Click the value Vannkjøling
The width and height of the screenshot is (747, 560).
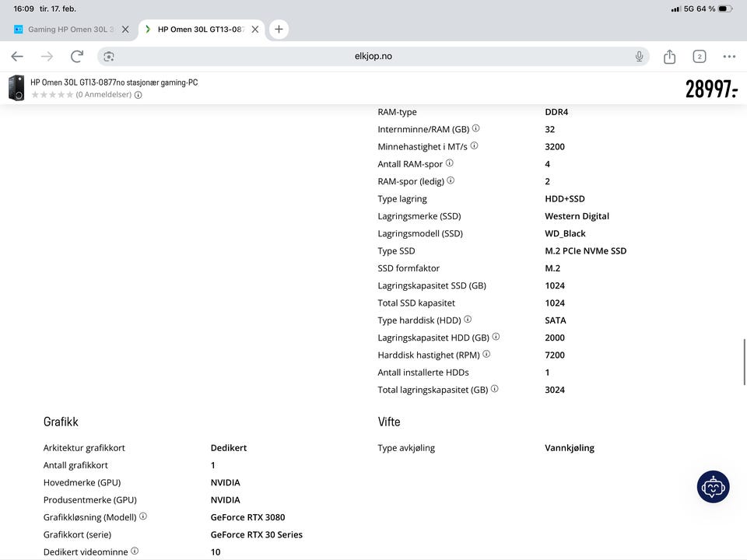coord(570,448)
